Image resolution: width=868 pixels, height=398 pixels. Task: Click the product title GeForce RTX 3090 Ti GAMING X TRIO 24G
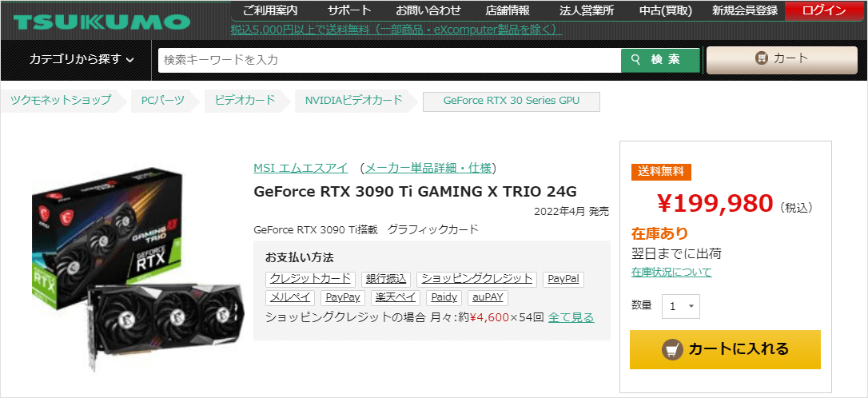(x=415, y=192)
